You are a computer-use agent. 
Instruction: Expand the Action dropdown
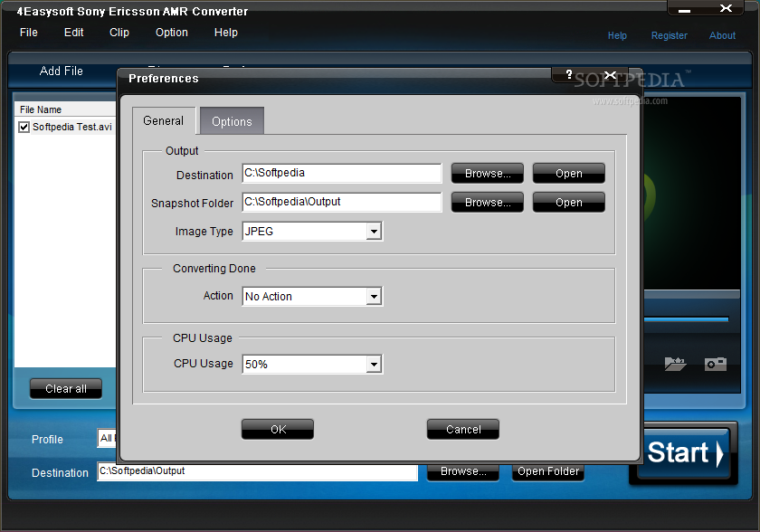pyautogui.click(x=374, y=297)
